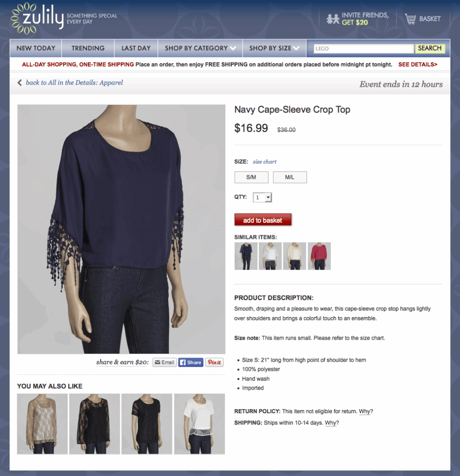460x476 pixels.
Task: Pin the item with Pin it
Action: pos(214,362)
